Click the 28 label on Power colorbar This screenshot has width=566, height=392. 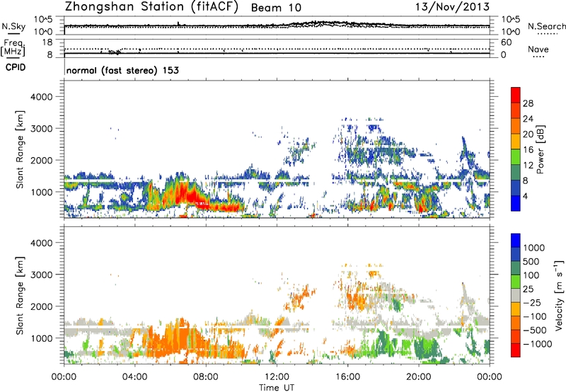528,103
